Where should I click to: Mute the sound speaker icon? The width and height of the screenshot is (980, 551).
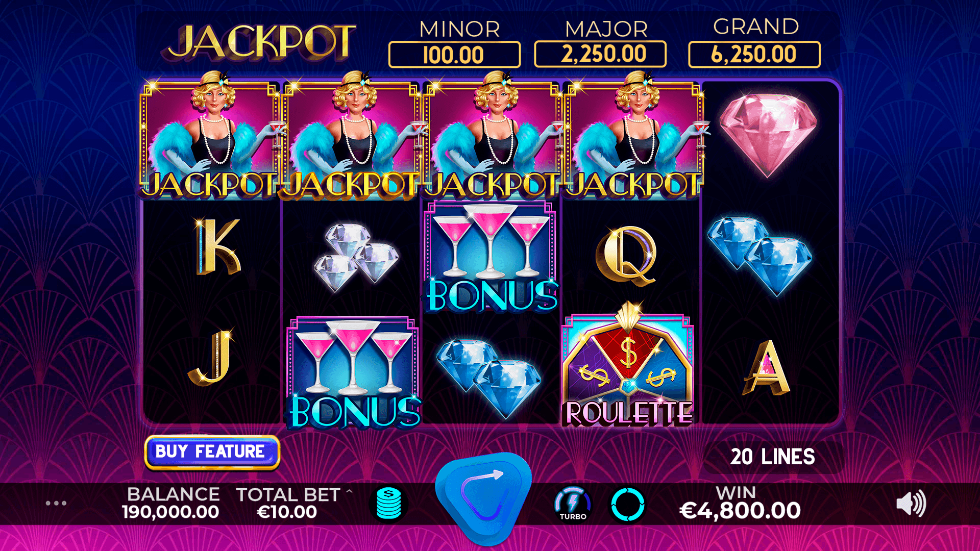tap(911, 504)
